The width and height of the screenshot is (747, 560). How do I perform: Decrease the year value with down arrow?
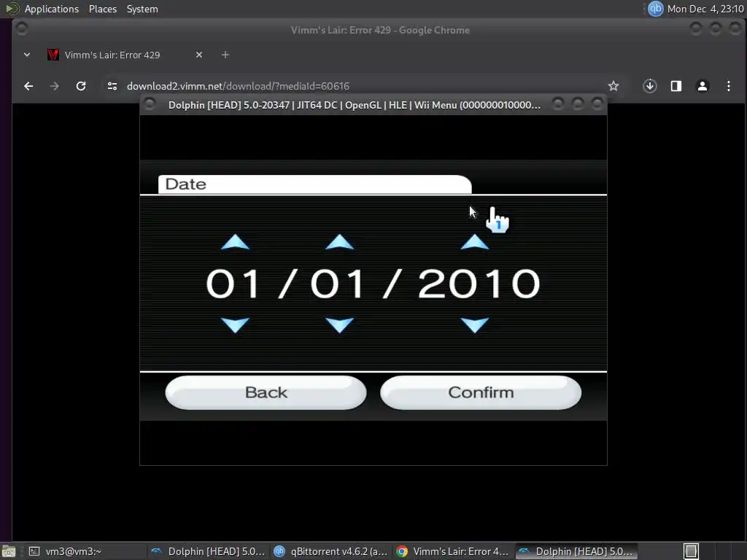pyautogui.click(x=474, y=325)
